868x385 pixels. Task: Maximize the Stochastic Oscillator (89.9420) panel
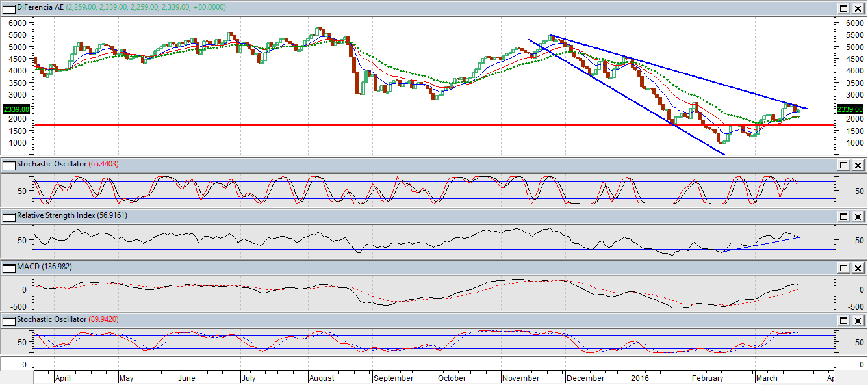(x=844, y=321)
